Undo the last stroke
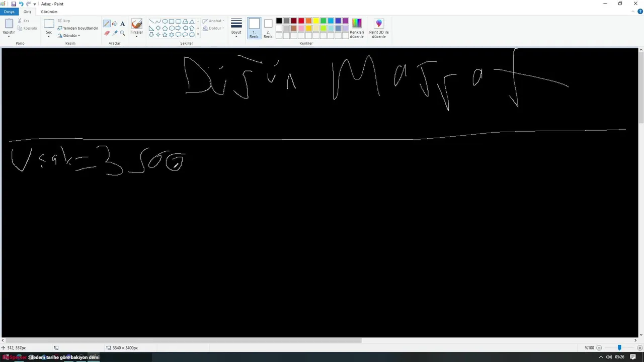Image resolution: width=644 pixels, height=362 pixels. pyautogui.click(x=21, y=4)
